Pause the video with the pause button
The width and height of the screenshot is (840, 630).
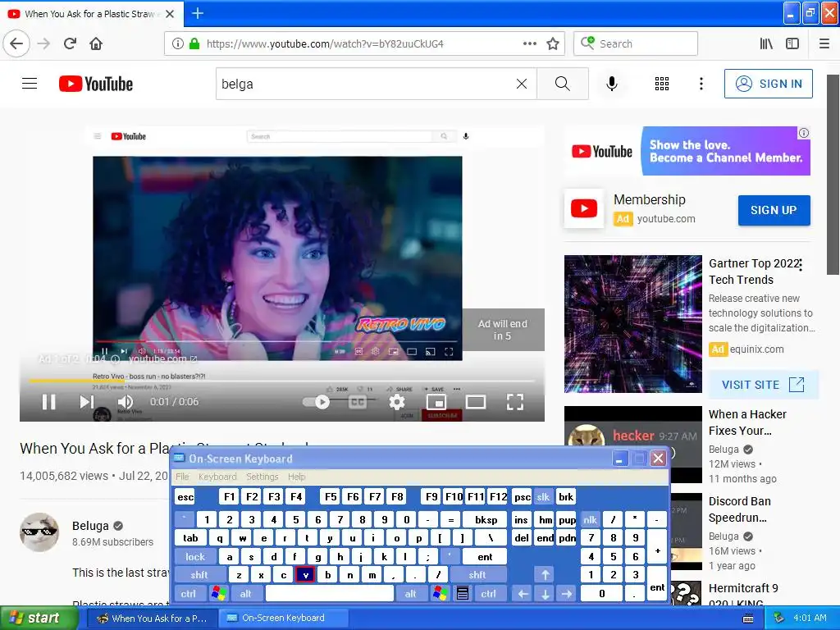tap(48, 402)
